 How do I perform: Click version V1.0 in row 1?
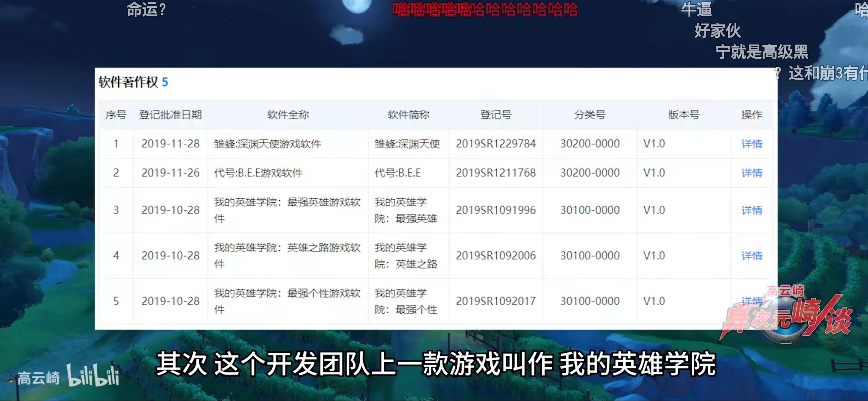pos(654,144)
